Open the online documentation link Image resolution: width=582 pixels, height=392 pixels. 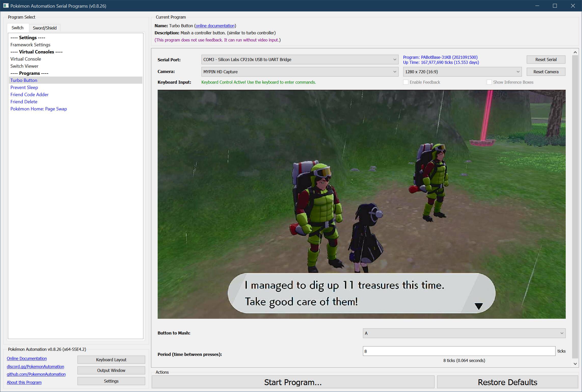coord(215,26)
